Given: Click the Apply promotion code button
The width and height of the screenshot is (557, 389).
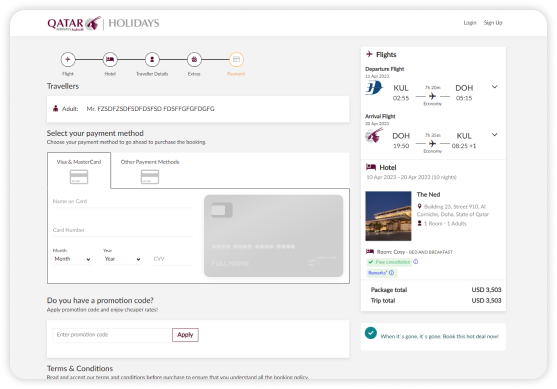Looking at the screenshot, I should 185,335.
